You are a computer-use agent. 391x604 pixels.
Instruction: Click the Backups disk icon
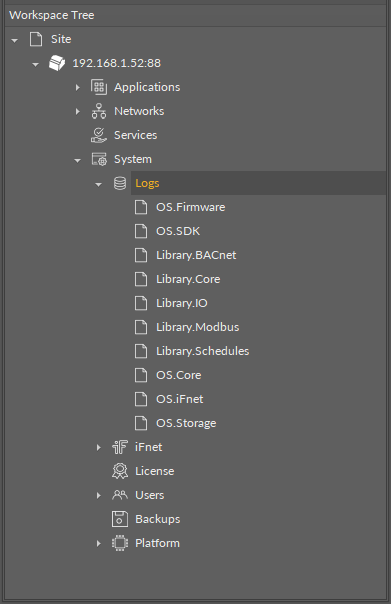(x=120, y=519)
